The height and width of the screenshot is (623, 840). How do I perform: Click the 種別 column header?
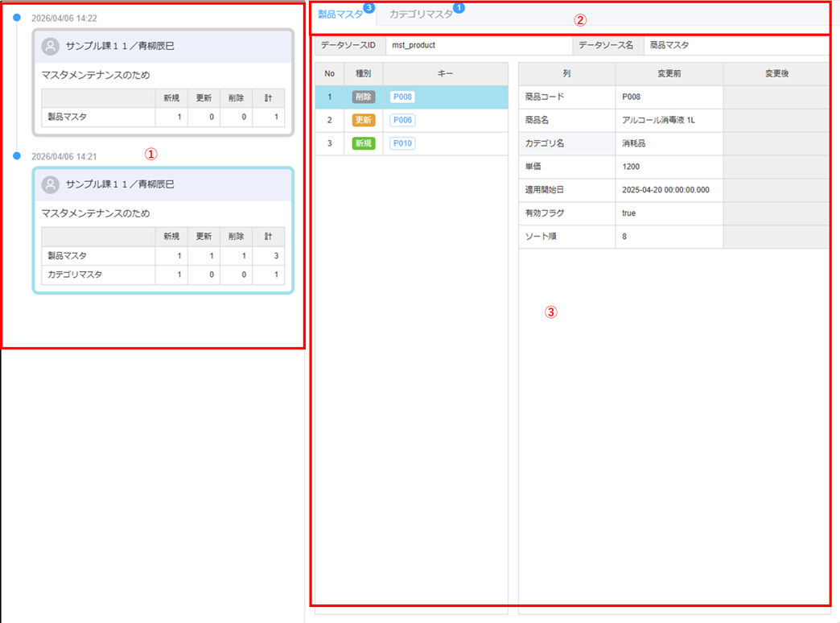tap(363, 74)
